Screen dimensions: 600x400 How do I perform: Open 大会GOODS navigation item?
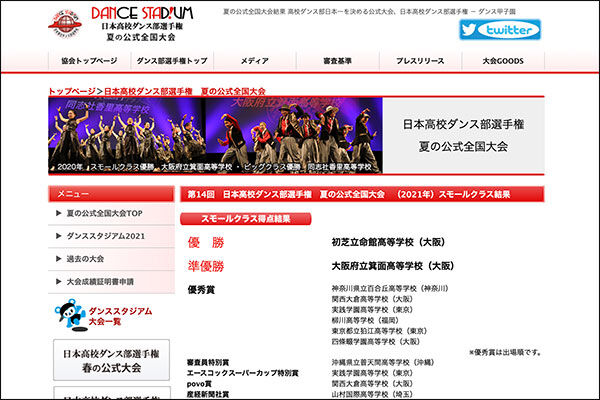503,61
